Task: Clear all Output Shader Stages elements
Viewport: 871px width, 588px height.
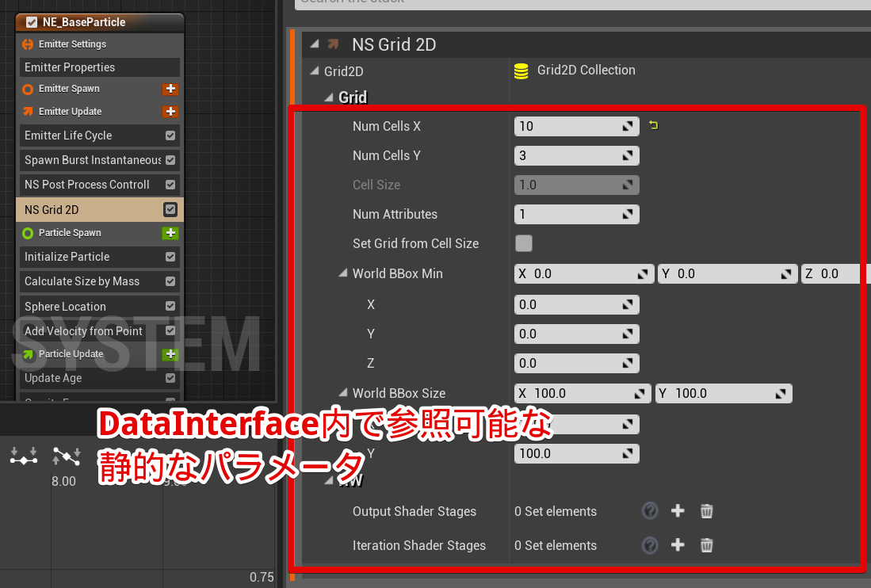Action: point(707,511)
